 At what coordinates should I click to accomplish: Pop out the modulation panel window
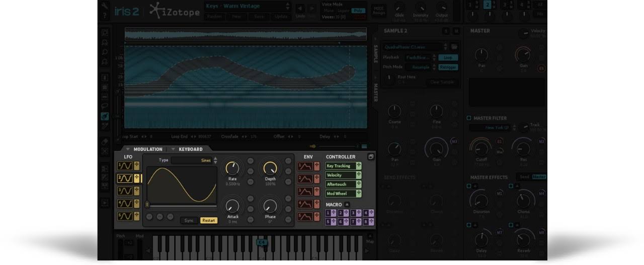(371, 157)
